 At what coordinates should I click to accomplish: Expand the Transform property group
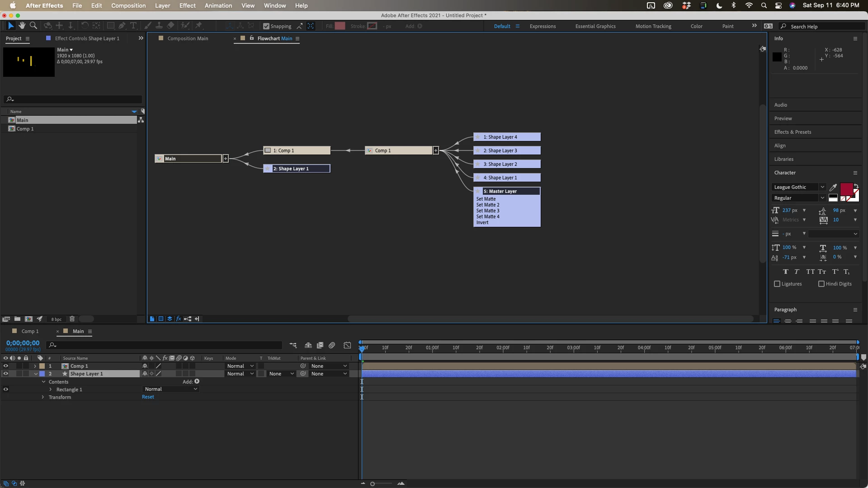click(x=43, y=397)
